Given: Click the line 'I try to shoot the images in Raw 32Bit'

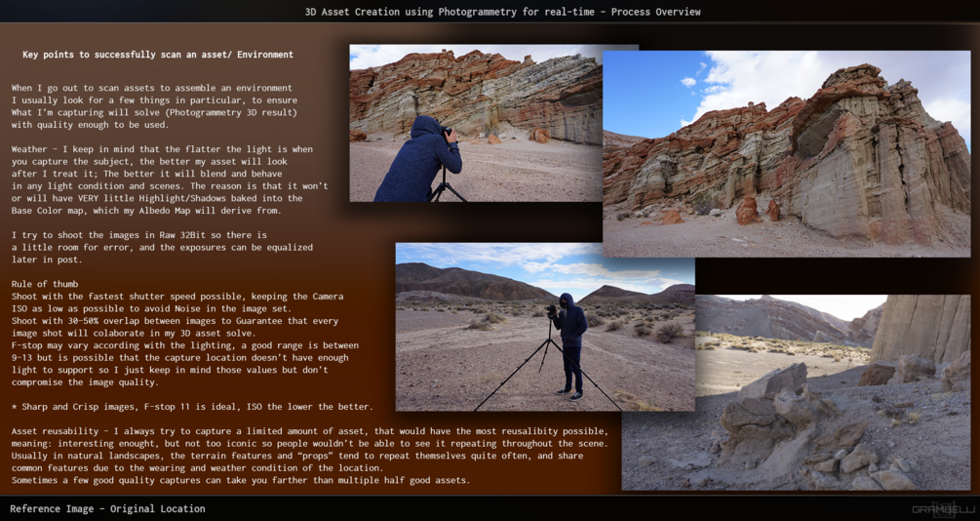Looking at the screenshot, I should 138,234.
